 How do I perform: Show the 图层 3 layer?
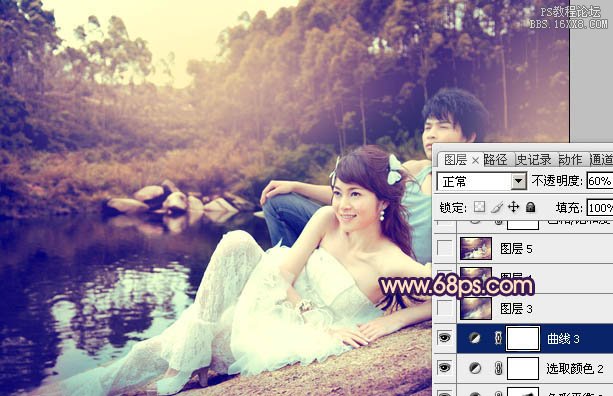point(444,308)
